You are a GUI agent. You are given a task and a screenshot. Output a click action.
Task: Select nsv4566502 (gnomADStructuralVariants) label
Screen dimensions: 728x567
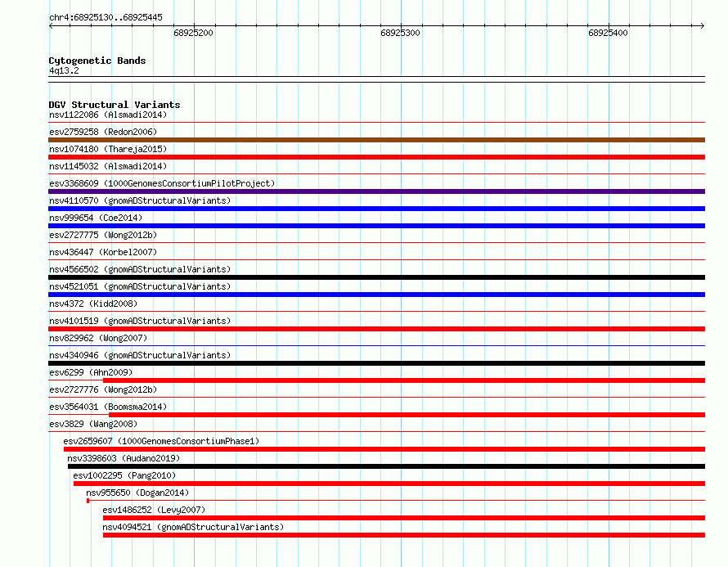click(x=140, y=269)
